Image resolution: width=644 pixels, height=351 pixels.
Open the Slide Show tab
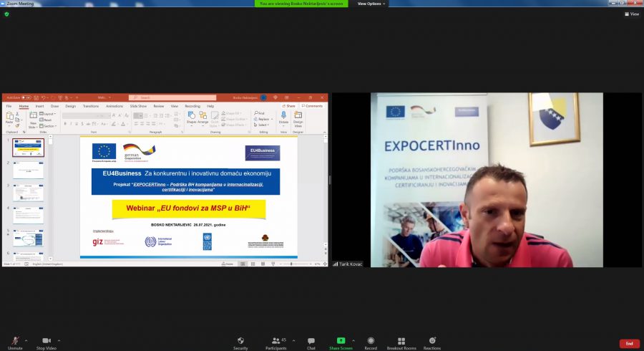(138, 106)
